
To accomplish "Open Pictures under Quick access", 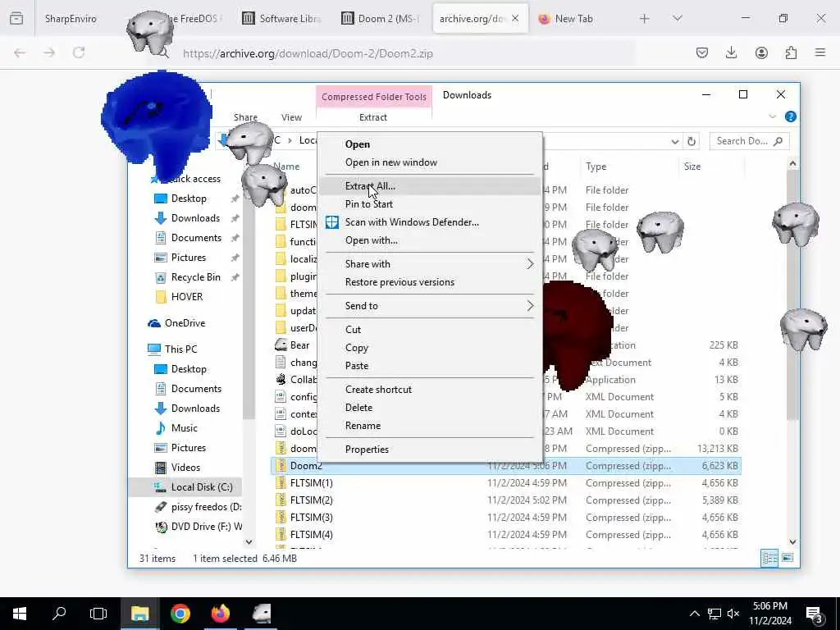I will click(x=189, y=258).
